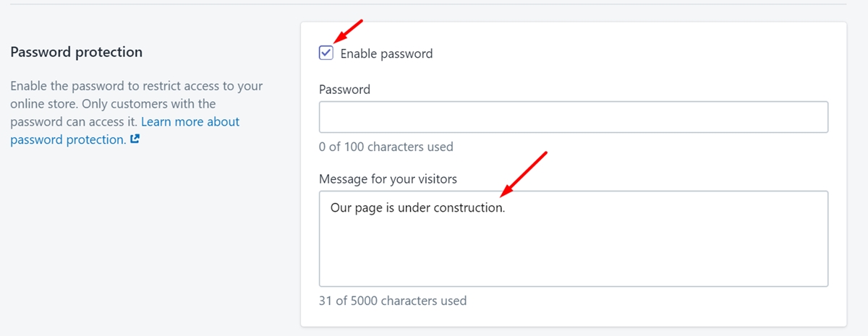Select the 'Password protection' section heading
868x336 pixels.
76,52
